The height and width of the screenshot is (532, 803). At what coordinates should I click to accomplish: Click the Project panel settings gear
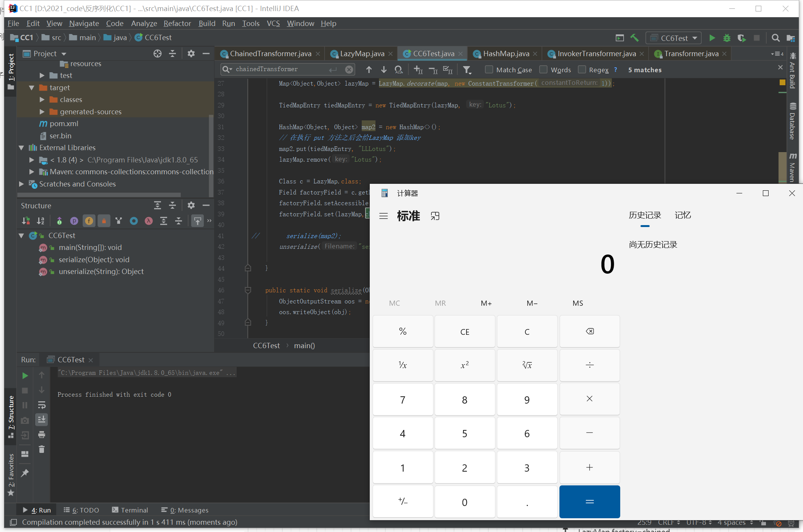191,54
